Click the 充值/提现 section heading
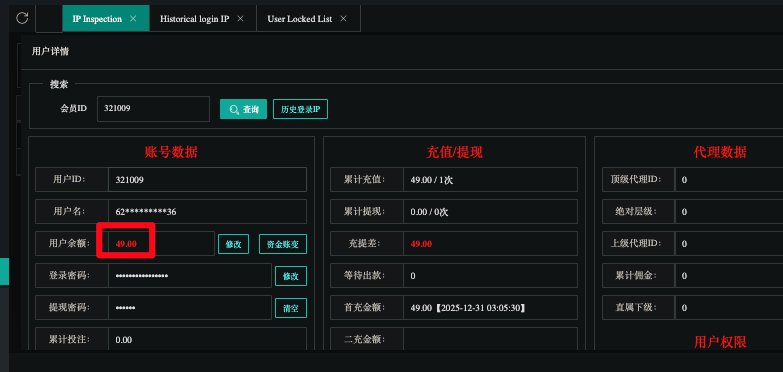 point(454,152)
